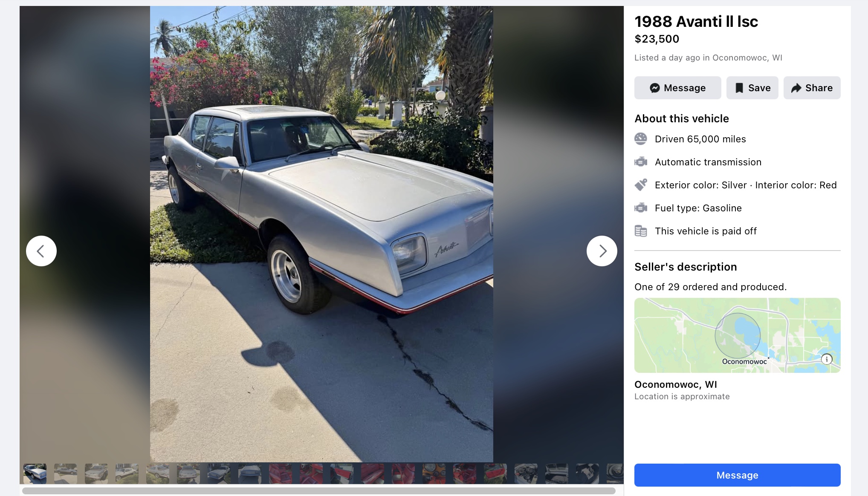Click the 1988 Avanti II lsc listing title
Viewport: 868px width, 496px height.
coord(696,21)
